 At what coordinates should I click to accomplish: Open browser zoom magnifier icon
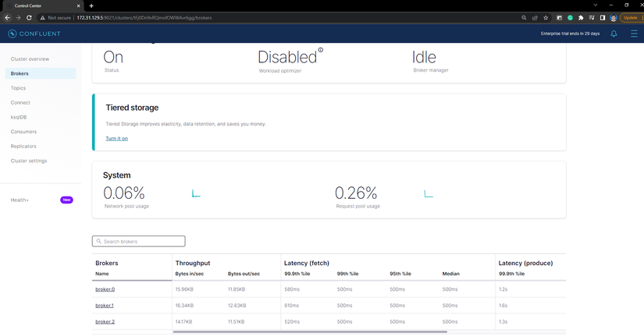click(524, 18)
